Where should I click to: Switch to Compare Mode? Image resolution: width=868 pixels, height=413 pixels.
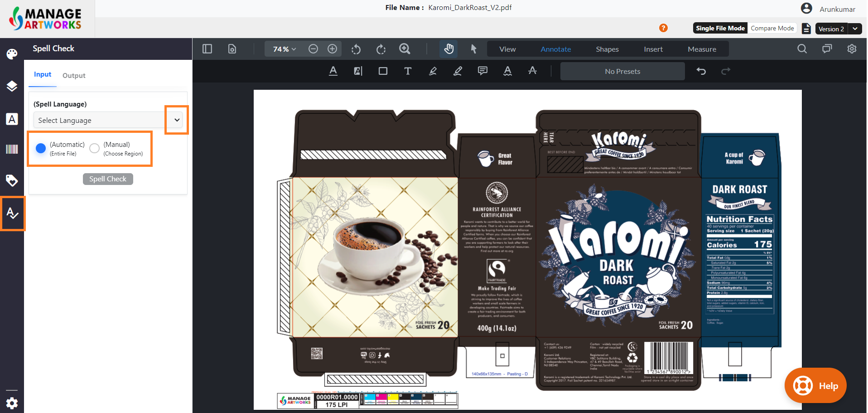click(x=772, y=28)
